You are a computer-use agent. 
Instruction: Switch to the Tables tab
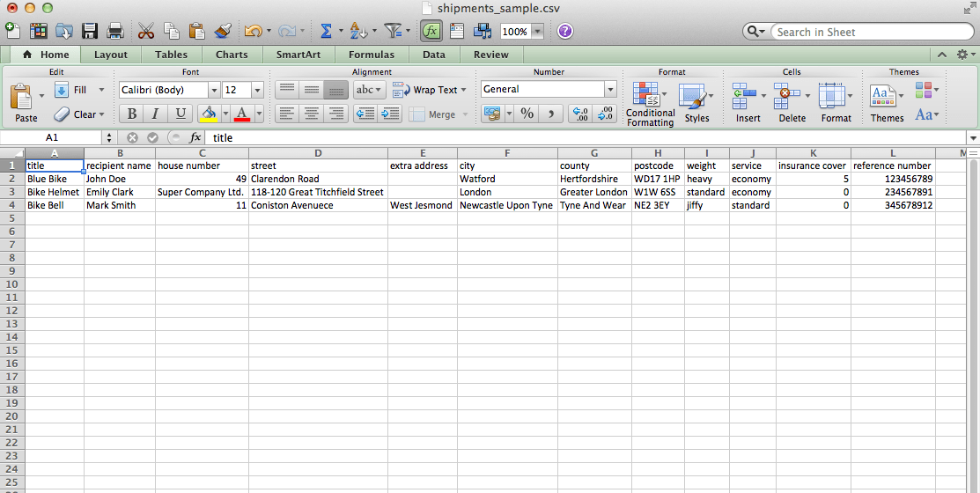point(171,55)
